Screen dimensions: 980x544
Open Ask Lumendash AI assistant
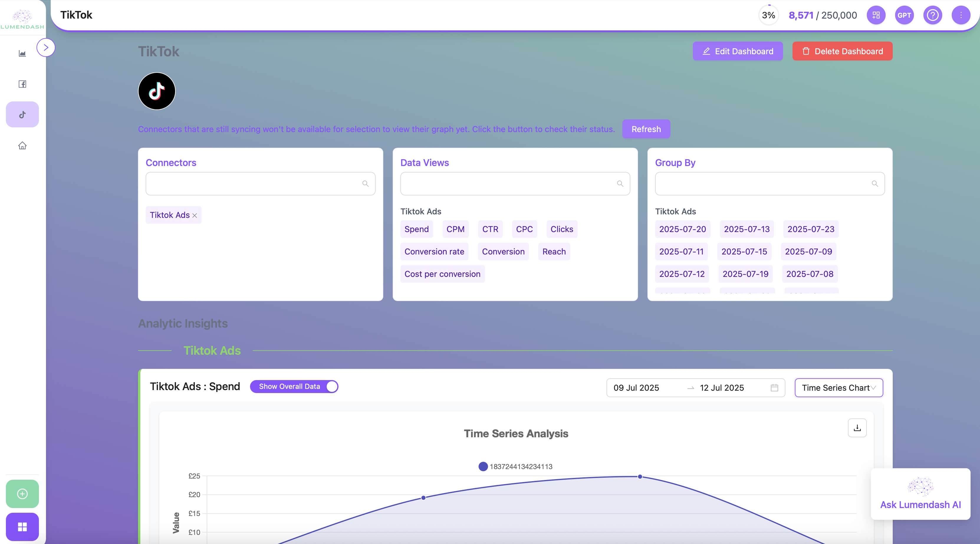click(920, 494)
